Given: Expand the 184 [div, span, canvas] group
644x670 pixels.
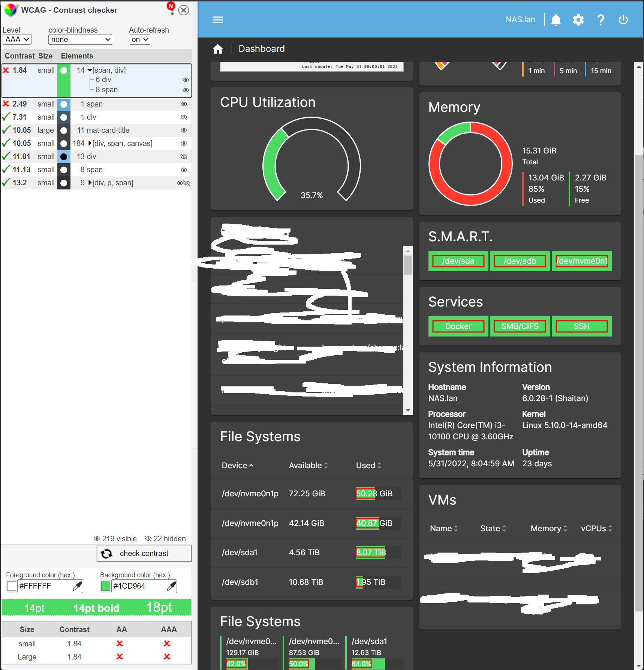Looking at the screenshot, I should click(x=90, y=143).
